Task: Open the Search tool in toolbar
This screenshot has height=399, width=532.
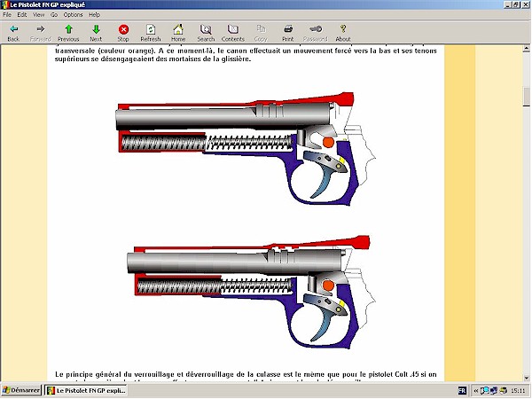Action: 206,33
